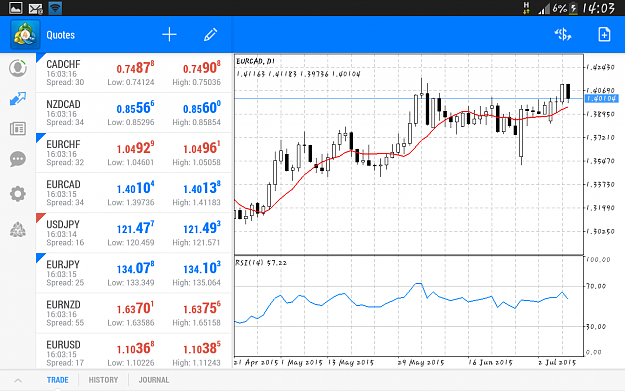Screen dimensions: 625x391
Task: Open the community icon in sidebar
Action: pos(18,229)
